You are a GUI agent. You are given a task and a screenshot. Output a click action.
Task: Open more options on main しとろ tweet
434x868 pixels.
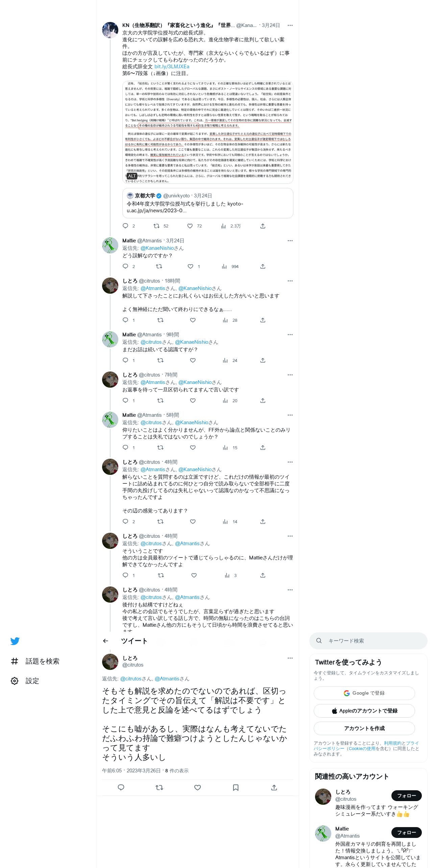point(290,658)
